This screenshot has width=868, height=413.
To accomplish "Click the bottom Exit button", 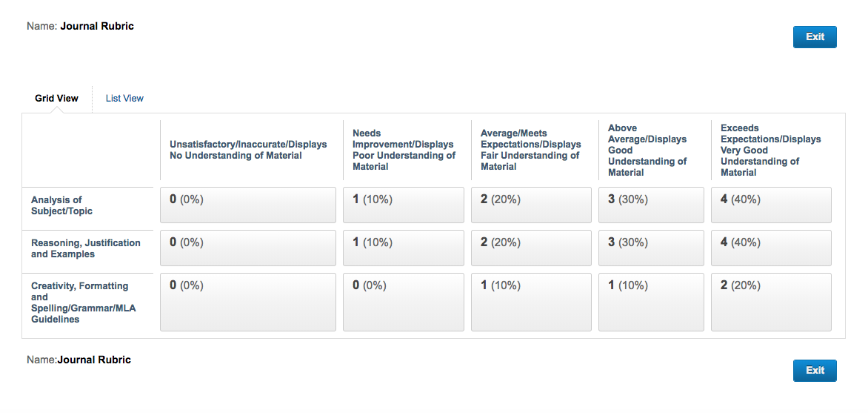I will [x=815, y=370].
